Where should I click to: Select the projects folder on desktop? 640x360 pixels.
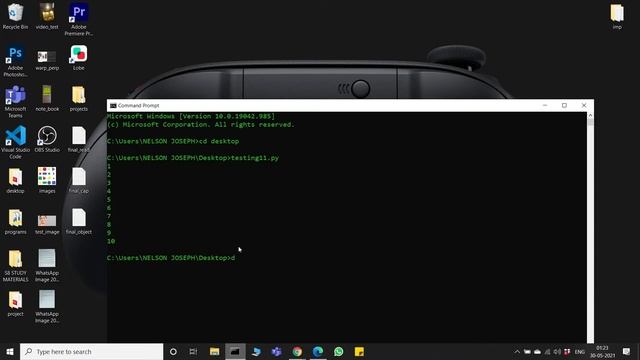click(x=78, y=98)
